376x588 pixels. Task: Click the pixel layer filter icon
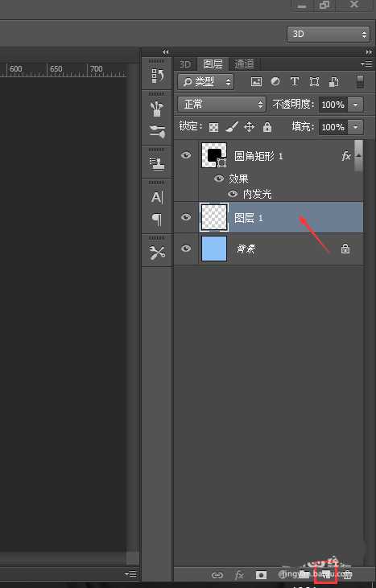(x=256, y=81)
